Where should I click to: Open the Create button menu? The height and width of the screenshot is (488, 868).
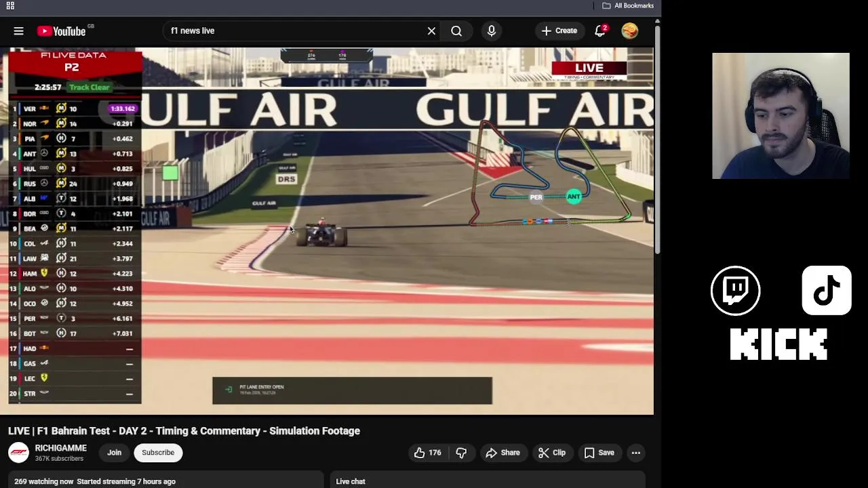click(559, 30)
